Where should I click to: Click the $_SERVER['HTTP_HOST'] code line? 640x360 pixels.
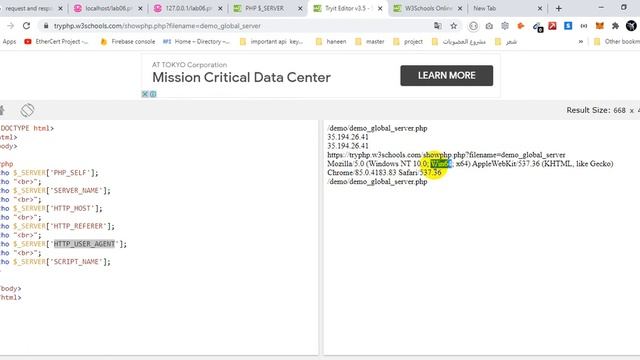coord(51,209)
